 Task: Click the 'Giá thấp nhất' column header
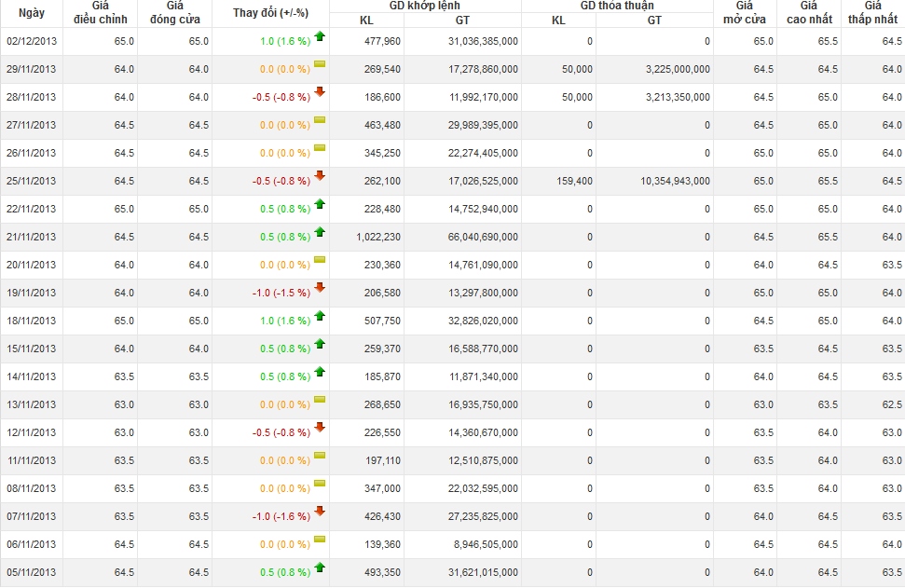pos(872,13)
